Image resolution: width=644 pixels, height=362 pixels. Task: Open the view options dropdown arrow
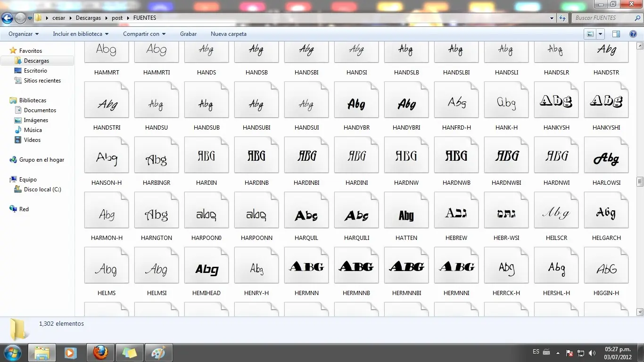pyautogui.click(x=601, y=34)
